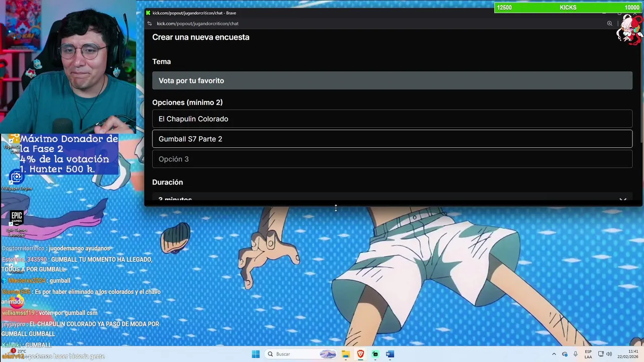Click the microphone icon in the system tray
The height and width of the screenshot is (362, 644).
pyautogui.click(x=576, y=354)
